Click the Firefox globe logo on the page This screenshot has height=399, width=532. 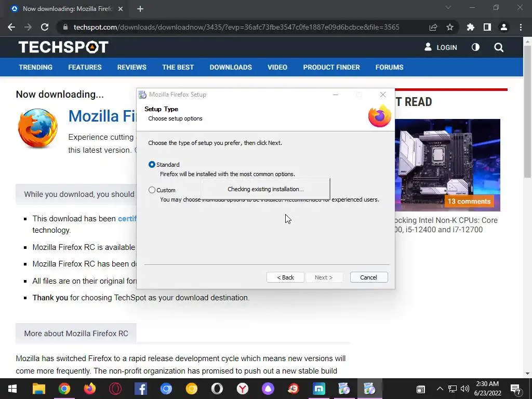pos(37,128)
